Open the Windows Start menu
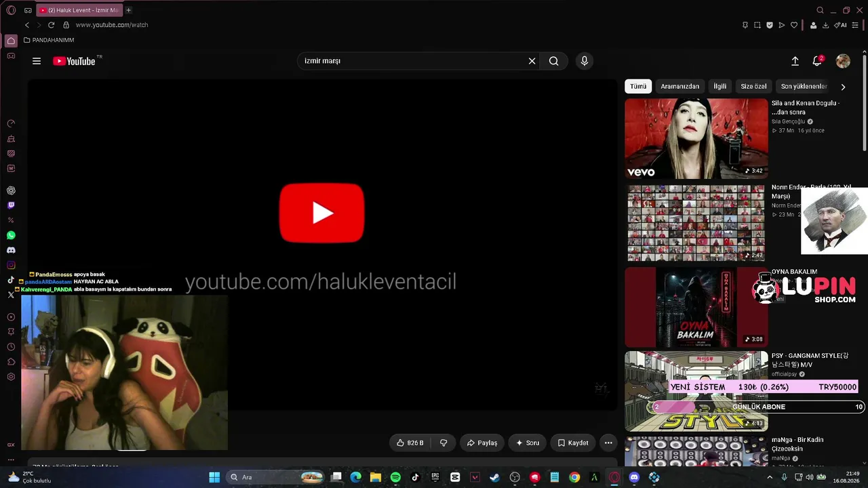 [214, 477]
